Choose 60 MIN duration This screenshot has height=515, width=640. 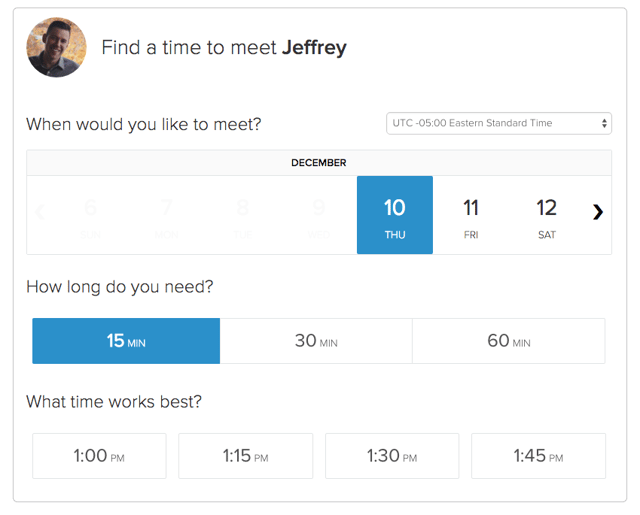click(508, 341)
